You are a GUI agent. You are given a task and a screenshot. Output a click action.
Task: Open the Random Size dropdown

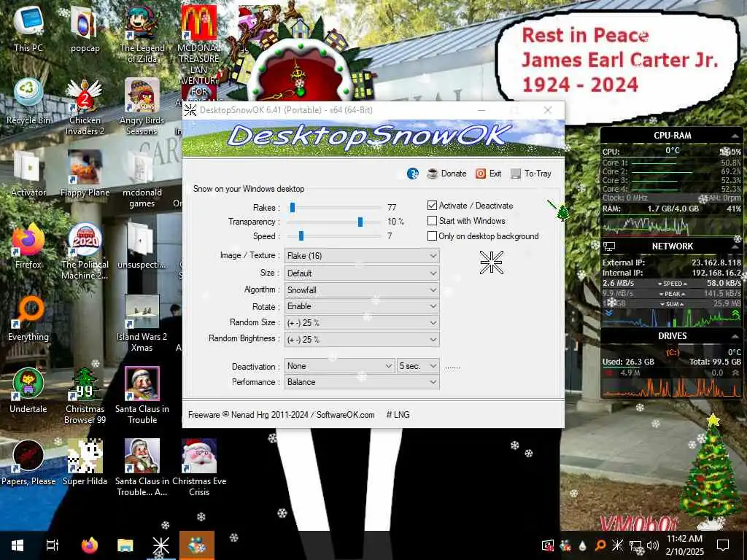pyautogui.click(x=362, y=323)
